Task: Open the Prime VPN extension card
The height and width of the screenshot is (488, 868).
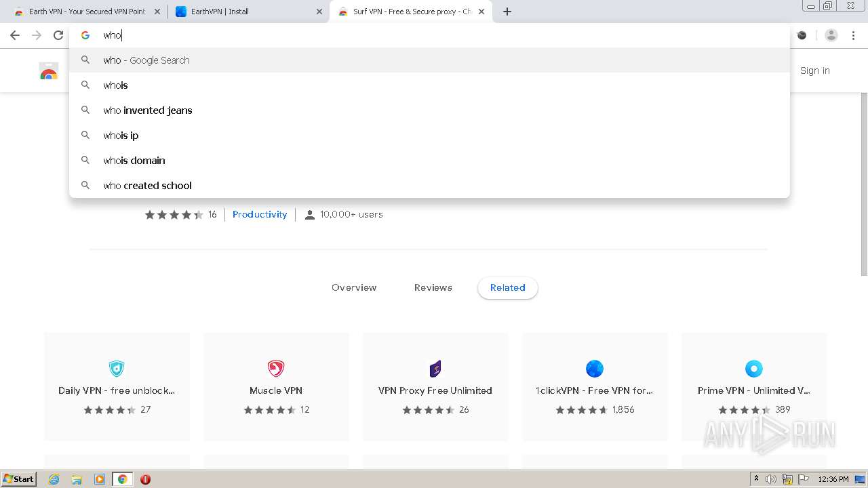Action: (754, 386)
